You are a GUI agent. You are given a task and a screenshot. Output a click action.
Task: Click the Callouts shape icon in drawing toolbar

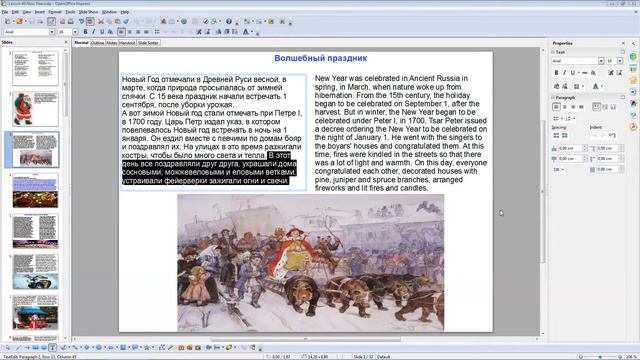click(134, 347)
